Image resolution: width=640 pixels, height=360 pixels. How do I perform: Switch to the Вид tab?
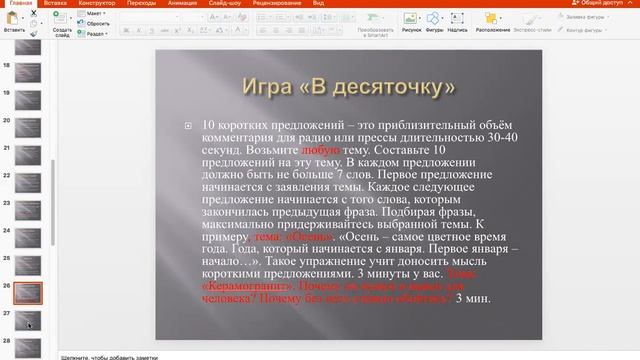click(x=318, y=3)
